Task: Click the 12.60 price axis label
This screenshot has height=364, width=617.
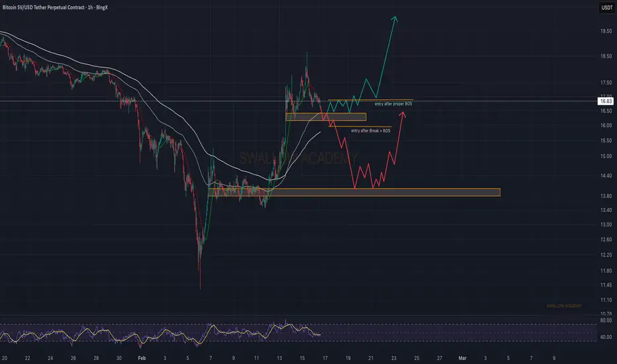Action: pos(606,240)
